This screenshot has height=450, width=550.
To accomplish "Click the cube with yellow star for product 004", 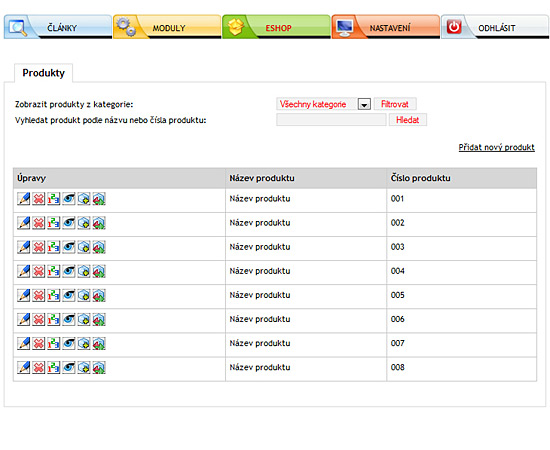I will [84, 271].
